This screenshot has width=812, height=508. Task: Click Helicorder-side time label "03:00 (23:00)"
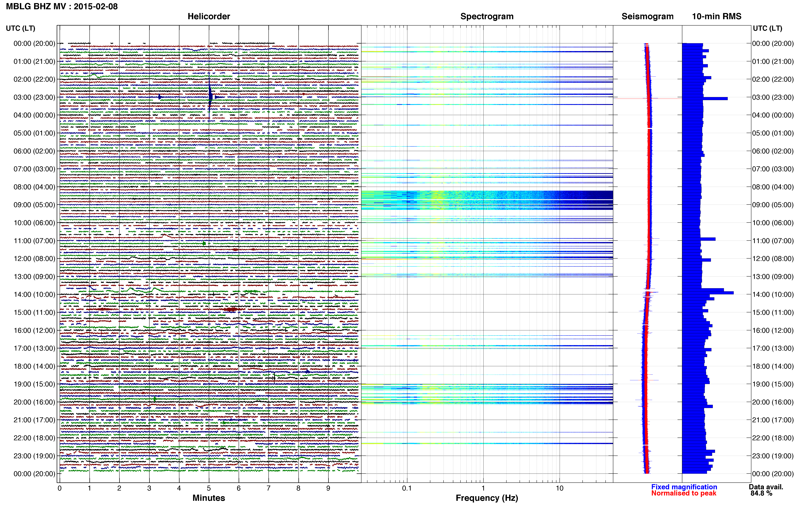click(x=34, y=97)
